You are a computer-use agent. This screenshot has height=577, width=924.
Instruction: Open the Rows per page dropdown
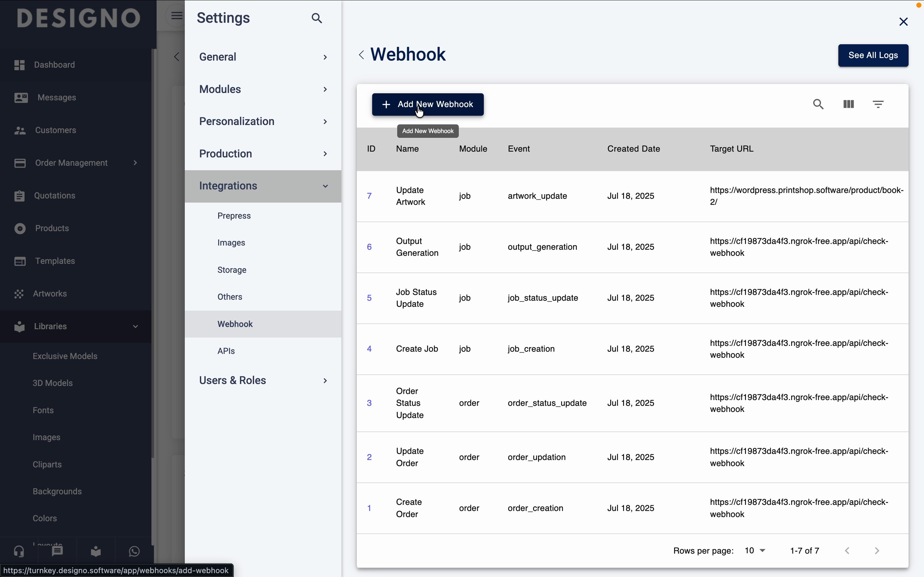pos(755,550)
